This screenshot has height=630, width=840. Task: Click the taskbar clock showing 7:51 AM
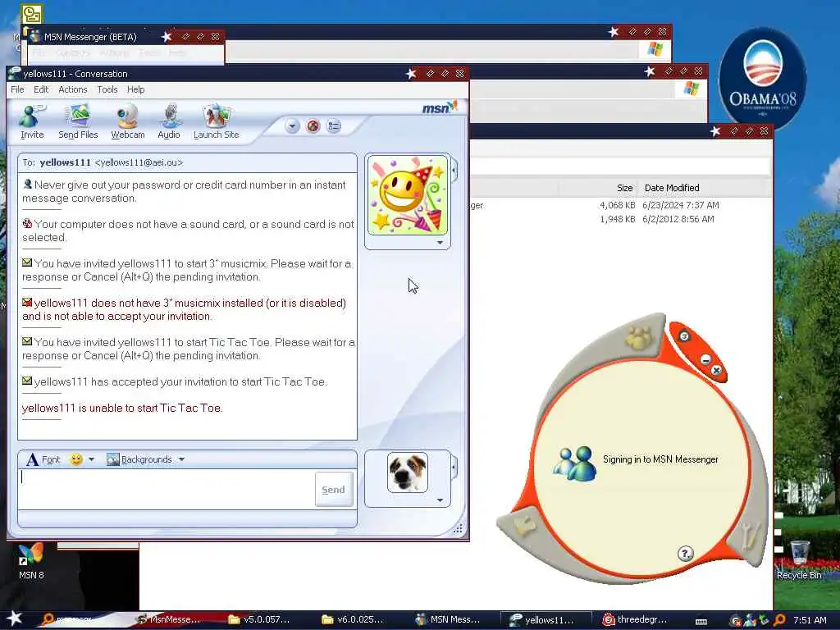point(810,620)
